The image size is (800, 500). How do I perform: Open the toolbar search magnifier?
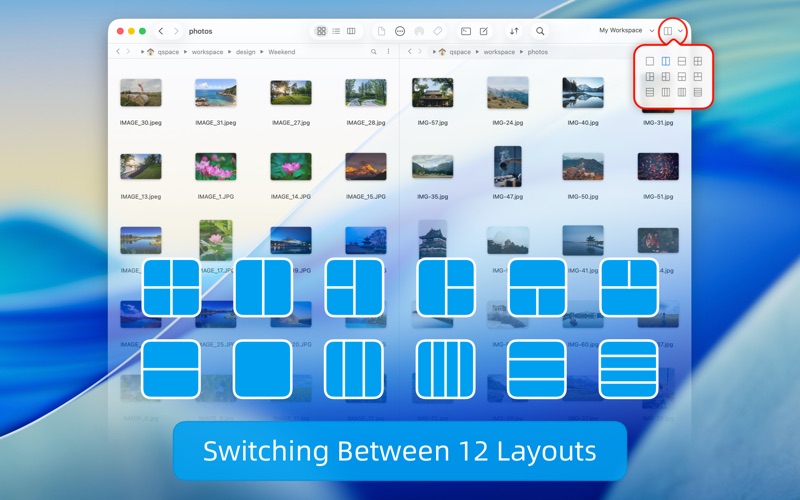(540, 31)
